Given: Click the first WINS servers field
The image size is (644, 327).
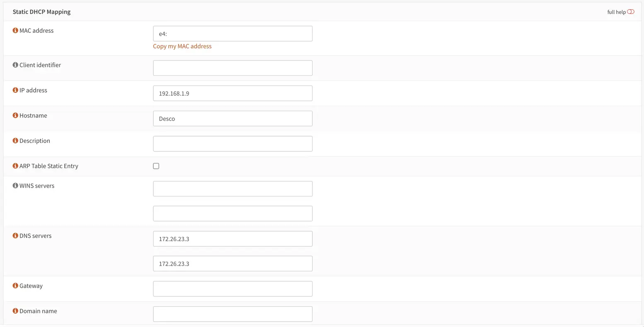Looking at the screenshot, I should point(232,189).
